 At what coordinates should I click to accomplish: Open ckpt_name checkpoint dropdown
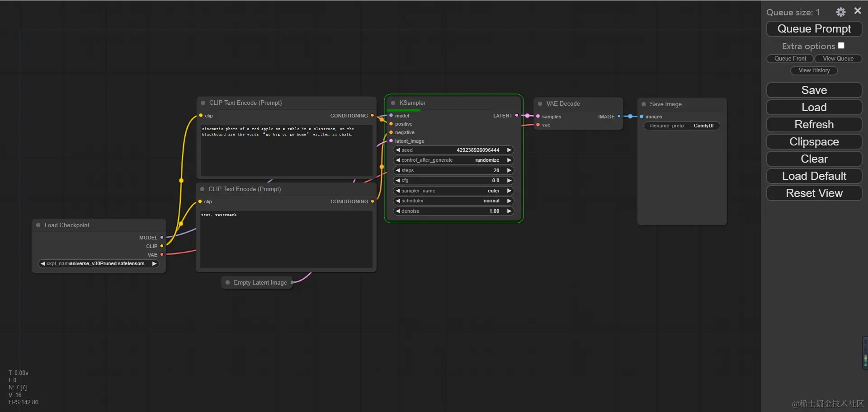(x=99, y=264)
